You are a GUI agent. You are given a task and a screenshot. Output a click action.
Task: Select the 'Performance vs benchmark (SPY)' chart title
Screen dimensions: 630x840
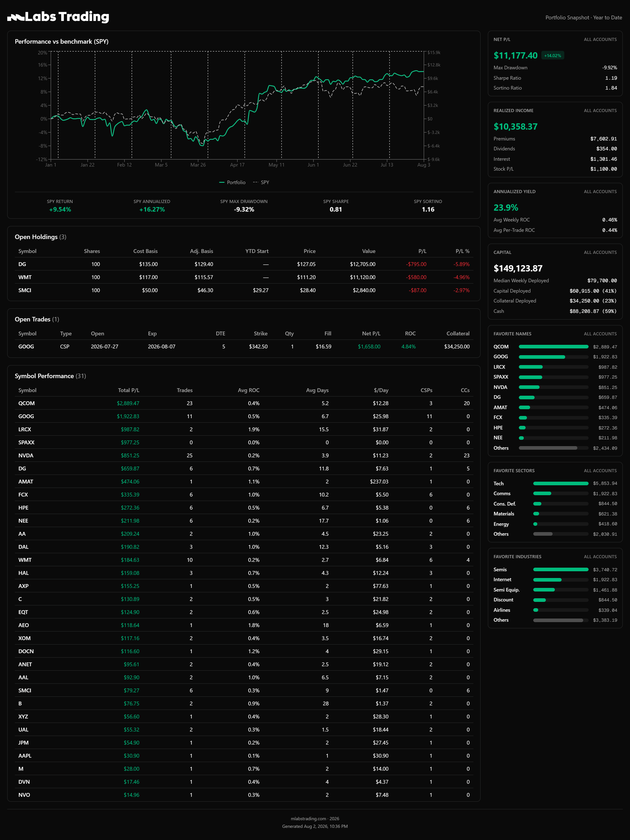(x=61, y=41)
